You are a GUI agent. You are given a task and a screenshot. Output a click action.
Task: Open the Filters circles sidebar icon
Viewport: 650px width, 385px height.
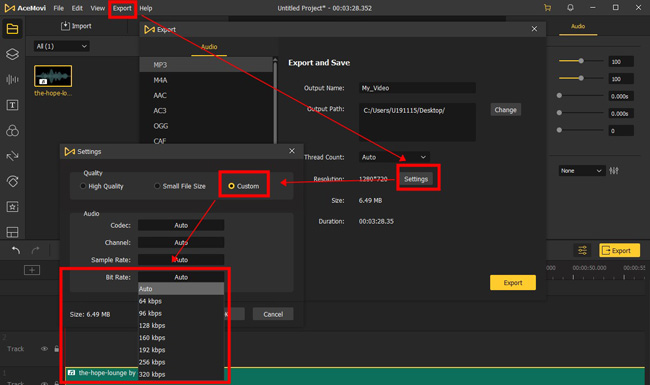point(12,131)
